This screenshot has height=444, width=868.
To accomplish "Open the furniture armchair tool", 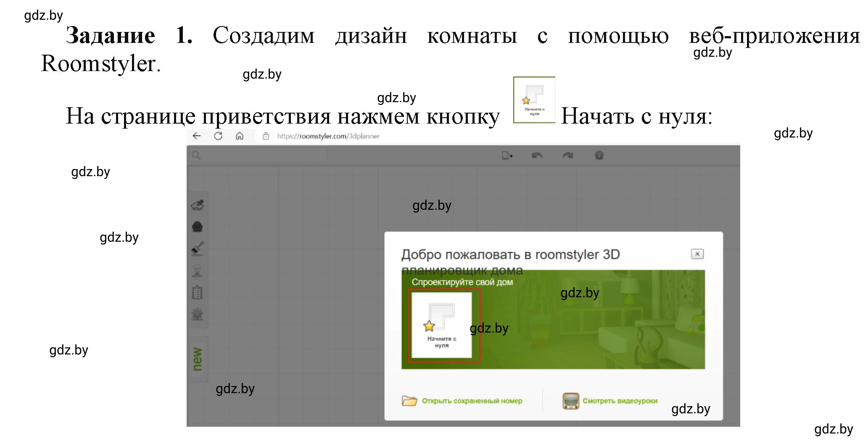I will click(x=197, y=227).
